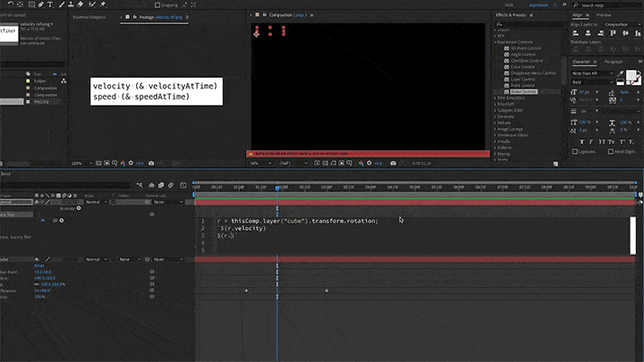The height and width of the screenshot is (362, 644).
Task: Open the footage viewer 100% zoom dropdown
Action: click(81, 164)
